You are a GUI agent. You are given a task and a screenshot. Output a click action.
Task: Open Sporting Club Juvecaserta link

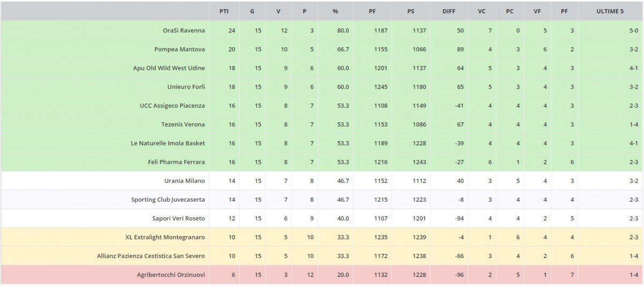click(x=168, y=200)
